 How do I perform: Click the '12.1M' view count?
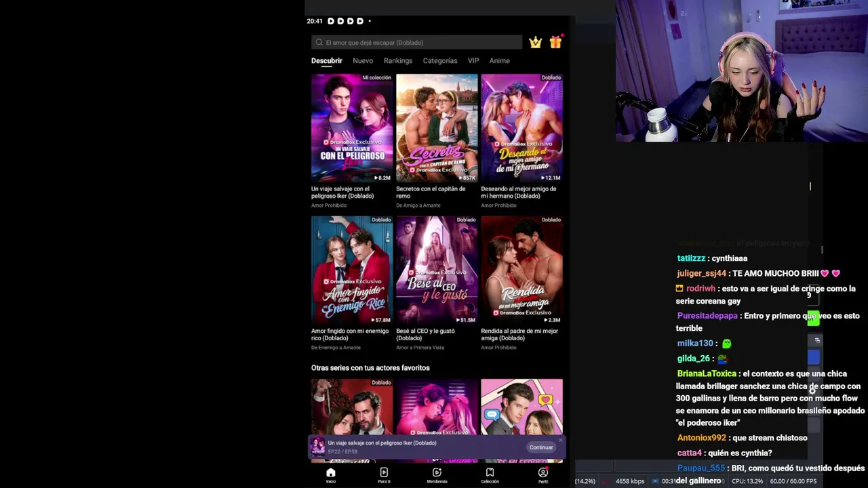tap(551, 178)
